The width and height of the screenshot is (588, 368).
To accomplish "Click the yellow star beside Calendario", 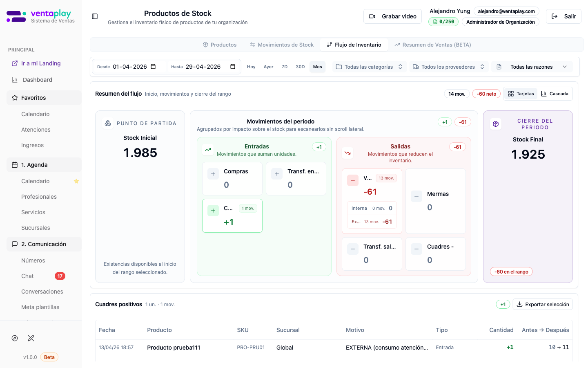I will (76, 181).
